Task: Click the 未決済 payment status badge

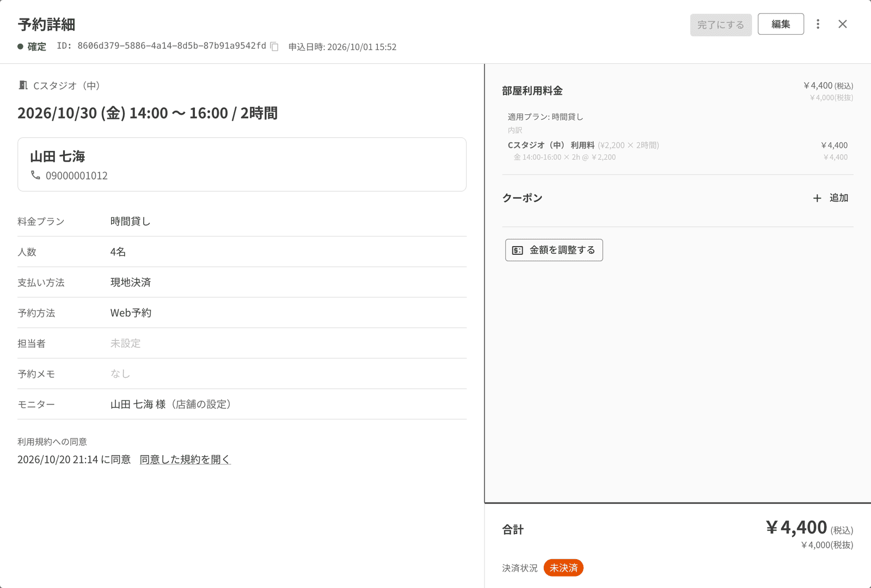Action: click(x=563, y=568)
